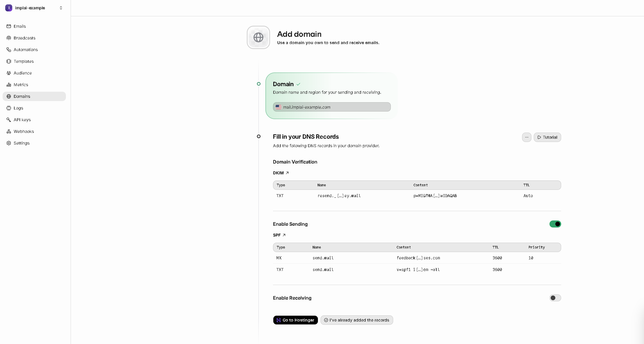Click the API keys key icon
Image resolution: width=644 pixels, height=344 pixels.
click(x=9, y=120)
